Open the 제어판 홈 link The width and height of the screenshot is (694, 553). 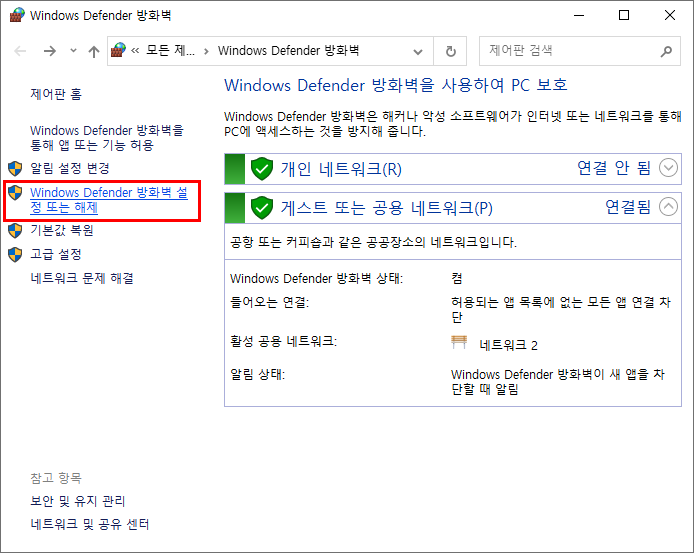56,94
